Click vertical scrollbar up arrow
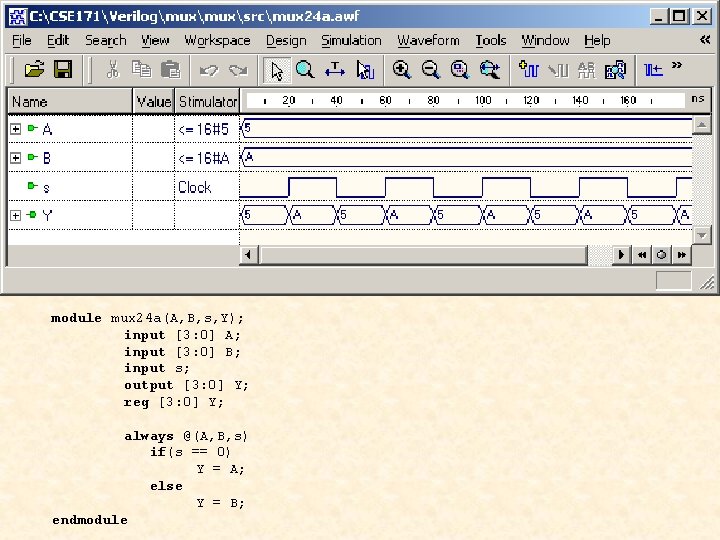 point(702,124)
